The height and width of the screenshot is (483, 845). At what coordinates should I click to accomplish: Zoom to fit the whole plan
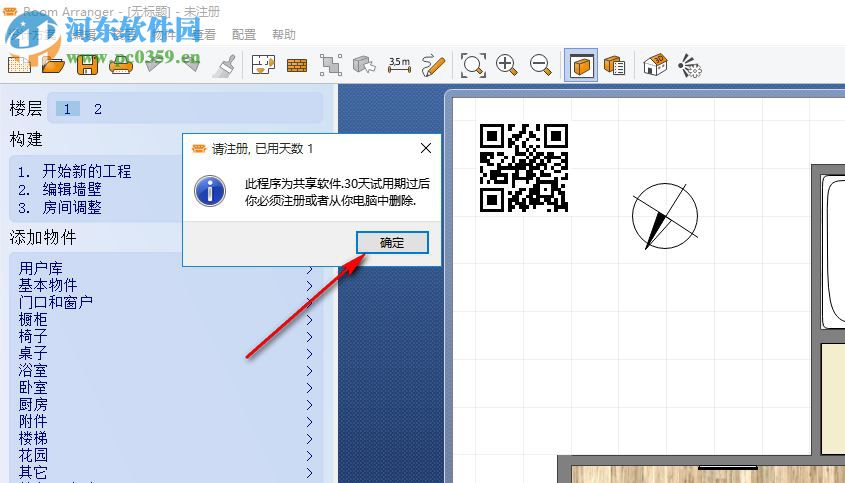[473, 65]
